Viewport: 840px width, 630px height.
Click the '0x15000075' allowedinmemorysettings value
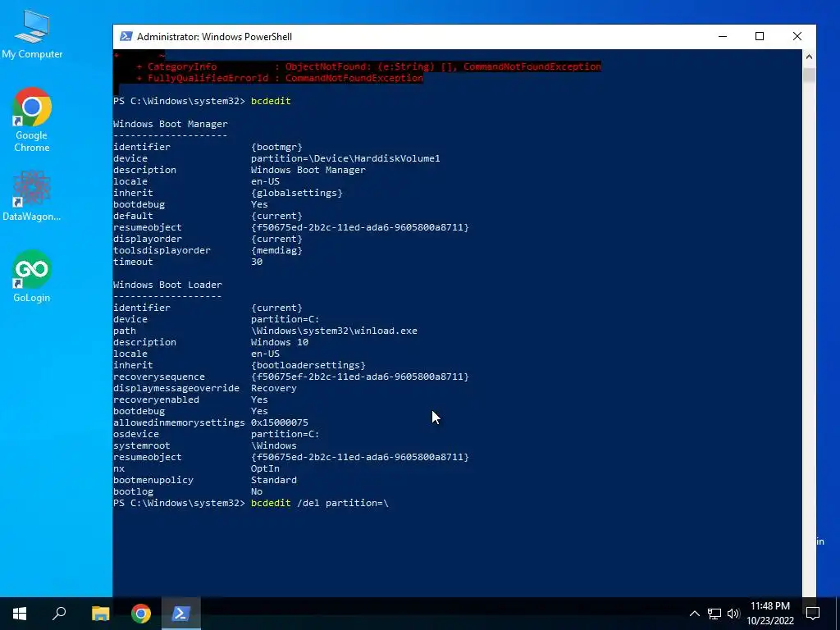[x=280, y=422]
